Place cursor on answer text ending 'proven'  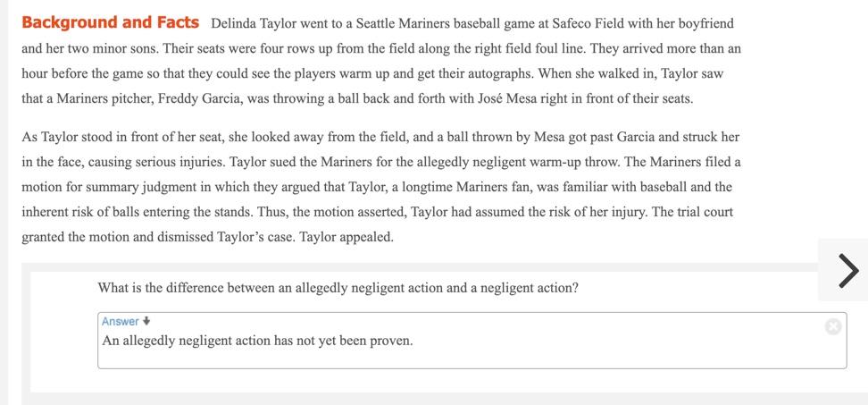click(x=257, y=341)
